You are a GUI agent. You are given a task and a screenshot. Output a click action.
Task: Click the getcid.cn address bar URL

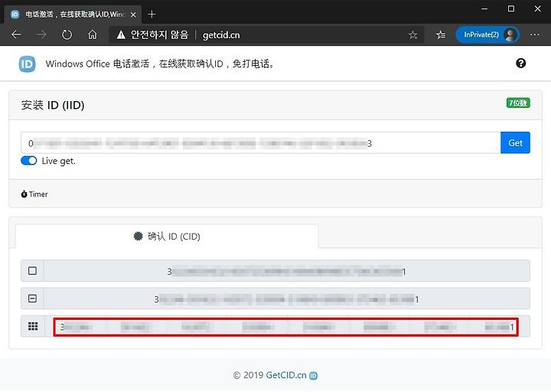pos(221,35)
